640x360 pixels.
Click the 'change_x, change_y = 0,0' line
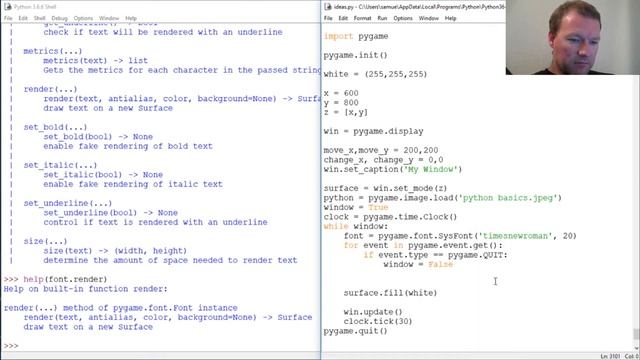(x=384, y=160)
